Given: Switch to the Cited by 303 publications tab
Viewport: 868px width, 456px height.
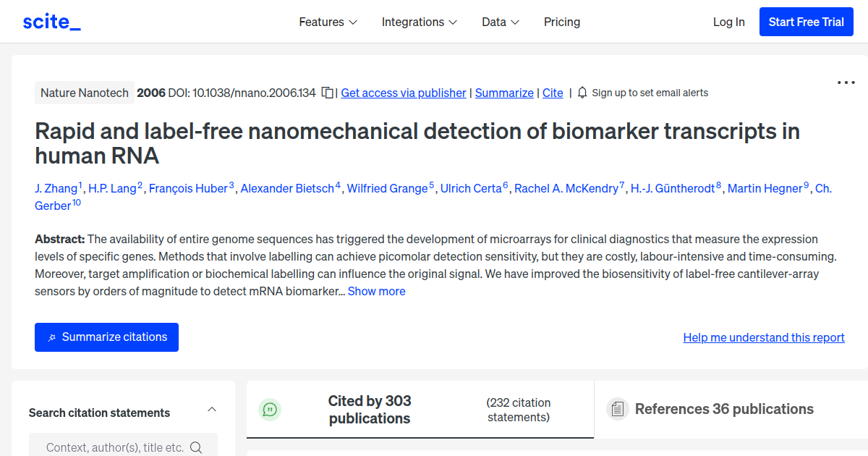Looking at the screenshot, I should (369, 409).
